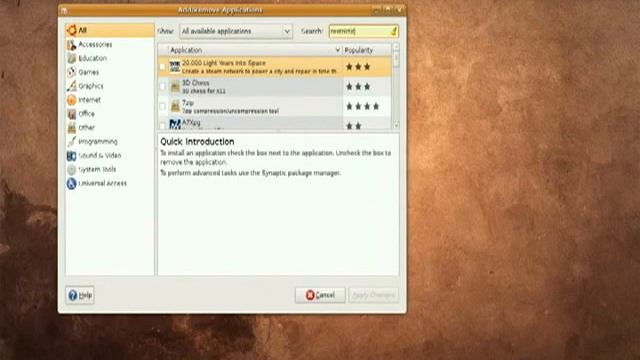Open the Programming category icon
Viewport: 640px width, 360px height.
pyautogui.click(x=72, y=142)
